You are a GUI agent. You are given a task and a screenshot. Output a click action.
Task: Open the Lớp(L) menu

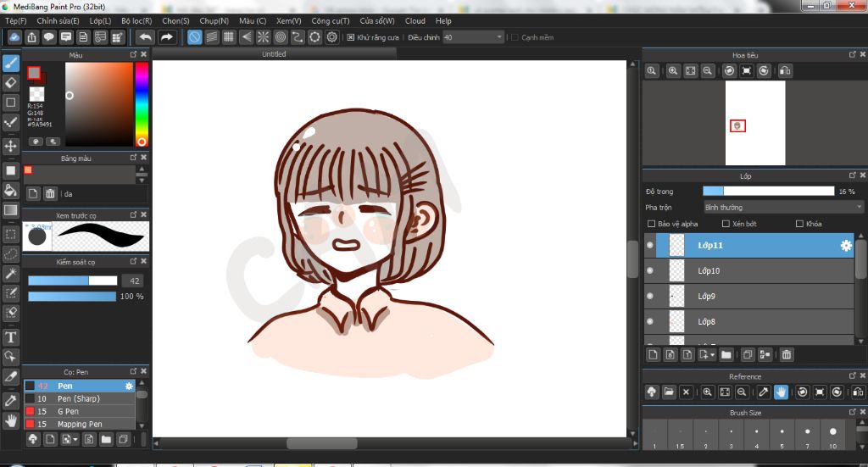[100, 20]
